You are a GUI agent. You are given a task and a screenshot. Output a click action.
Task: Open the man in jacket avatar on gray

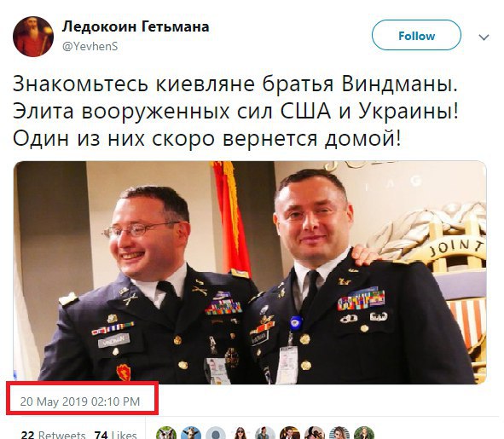point(265,434)
